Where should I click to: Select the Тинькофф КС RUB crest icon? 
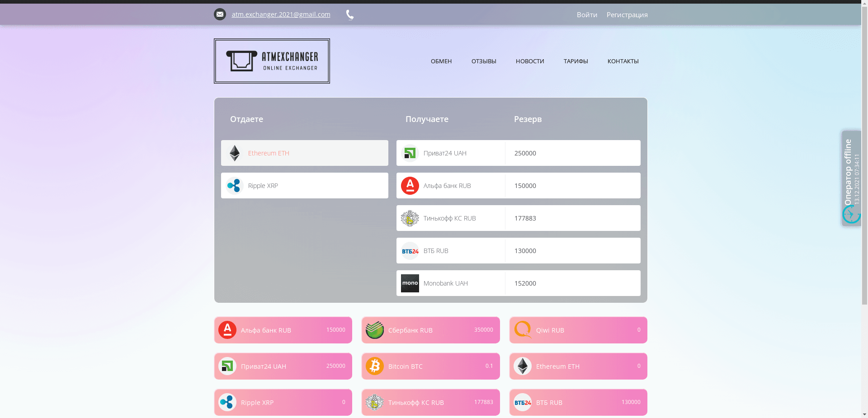point(410,218)
